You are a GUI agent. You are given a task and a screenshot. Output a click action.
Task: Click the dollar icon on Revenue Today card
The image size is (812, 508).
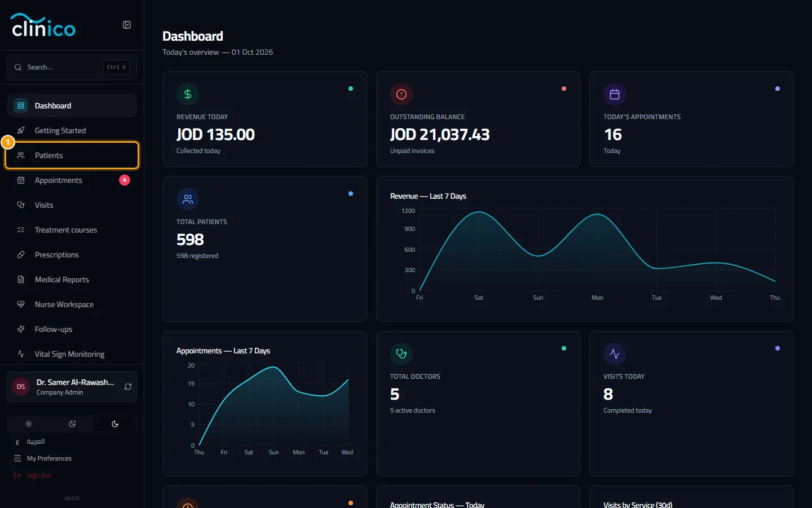pyautogui.click(x=188, y=94)
